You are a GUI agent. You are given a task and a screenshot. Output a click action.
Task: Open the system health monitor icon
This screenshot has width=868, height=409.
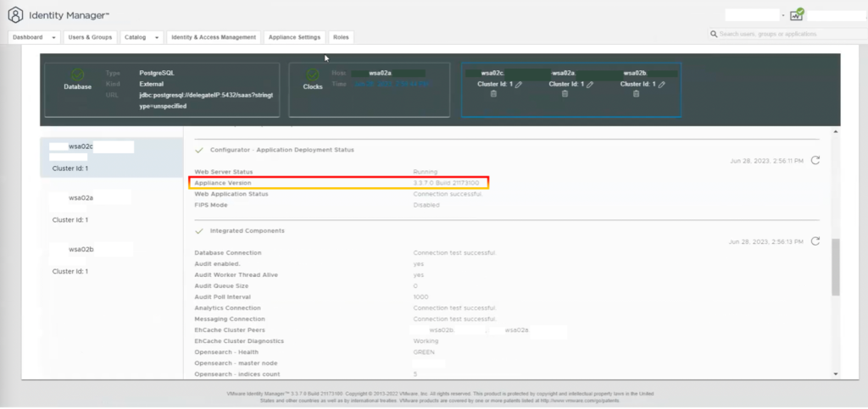797,14
